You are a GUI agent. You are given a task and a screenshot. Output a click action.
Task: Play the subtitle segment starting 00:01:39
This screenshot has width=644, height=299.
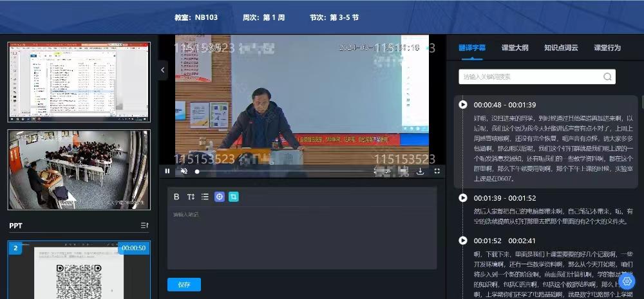pos(463,198)
